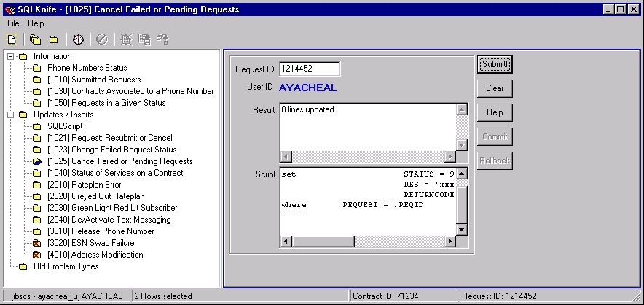The width and height of the screenshot is (644, 305).
Task: Click the single yellow folder toolbar icon
Action: pos(53,39)
